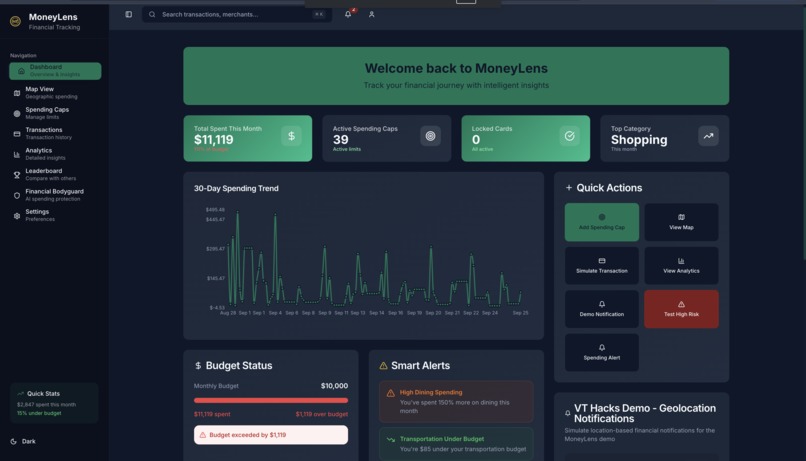
Task: Select Analytics in the sidebar
Action: (55, 154)
